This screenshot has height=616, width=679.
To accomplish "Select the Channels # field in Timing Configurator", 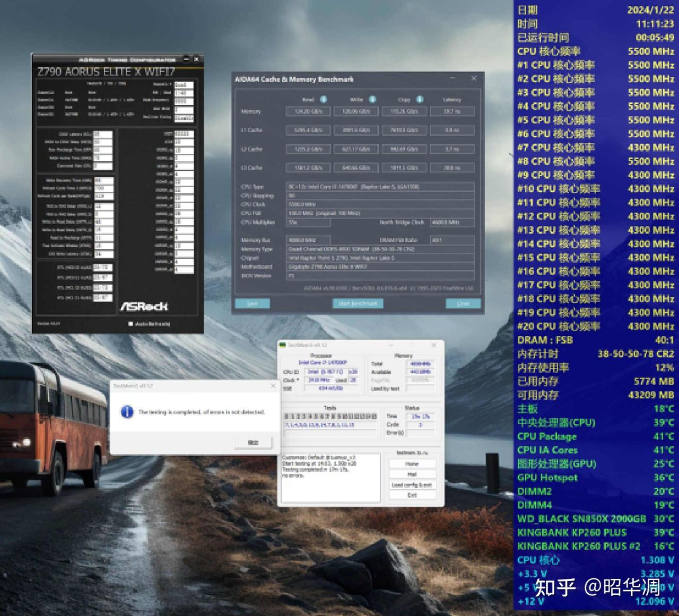I will coord(184,85).
